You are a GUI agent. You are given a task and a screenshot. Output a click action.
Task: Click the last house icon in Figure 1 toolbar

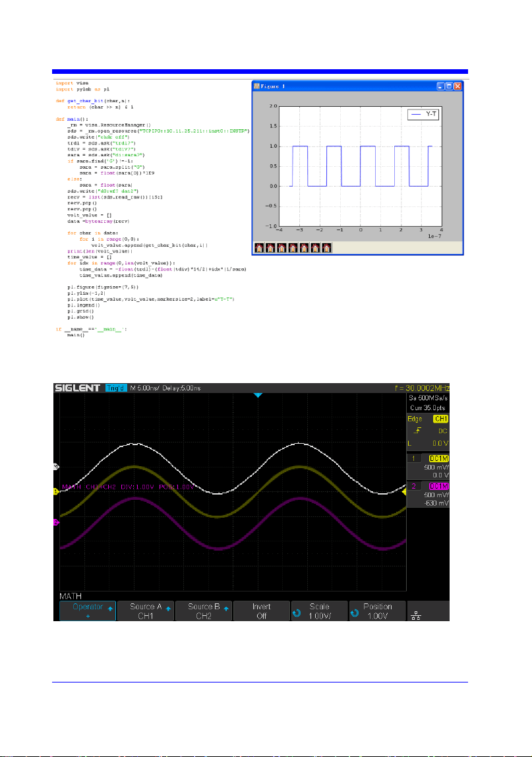tap(326, 248)
